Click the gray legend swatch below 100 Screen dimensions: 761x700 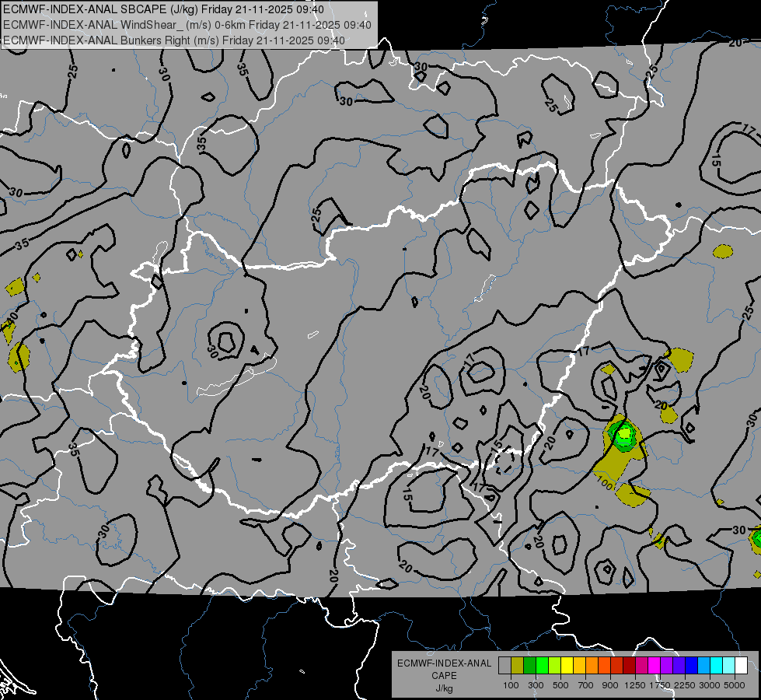click(x=504, y=665)
